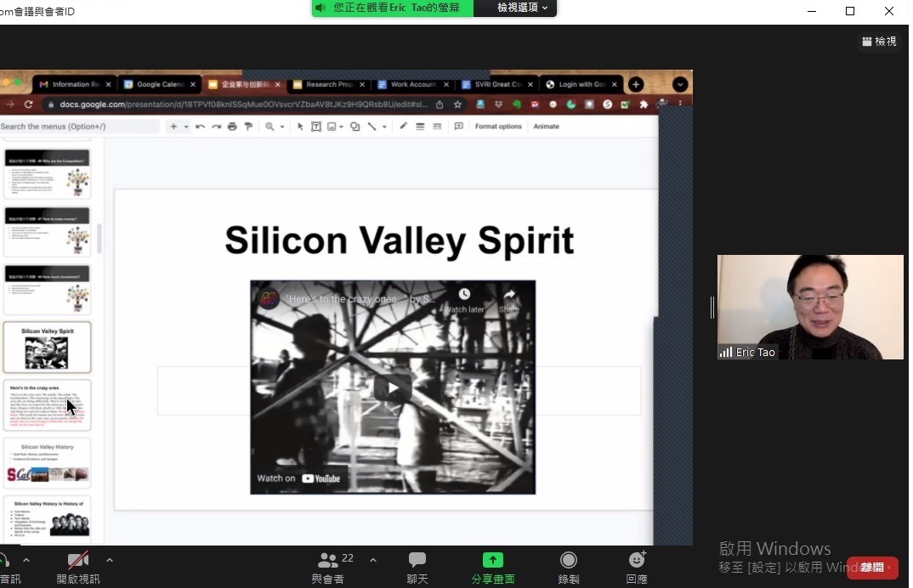Select the Silicon Valley History slide thumbnail
This screenshot has width=913, height=588.
47,463
